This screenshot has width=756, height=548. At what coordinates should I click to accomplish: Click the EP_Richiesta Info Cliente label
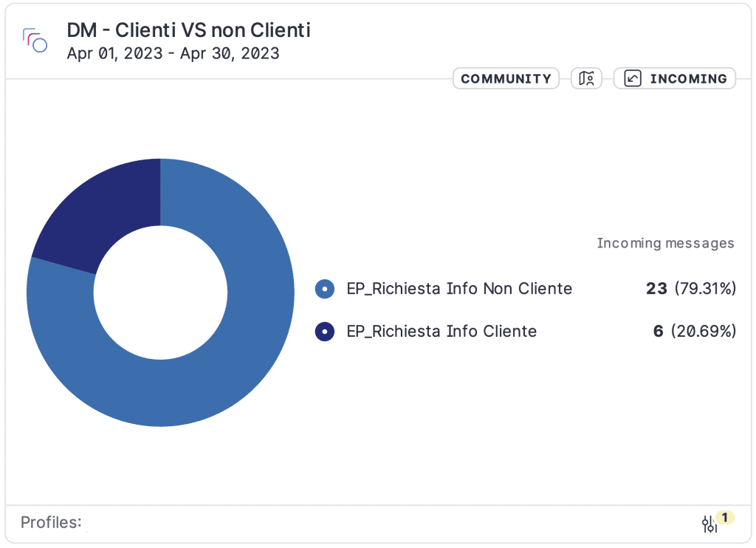coord(441,332)
